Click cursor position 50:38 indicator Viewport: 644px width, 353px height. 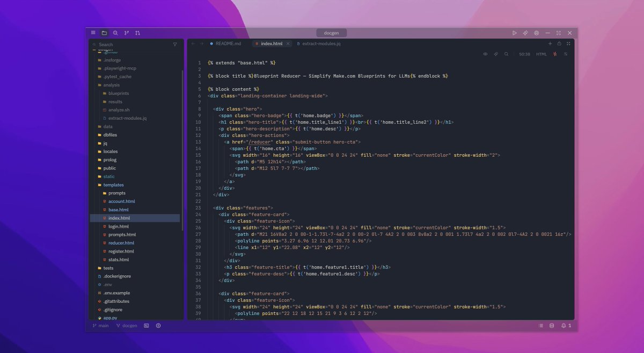click(x=524, y=54)
